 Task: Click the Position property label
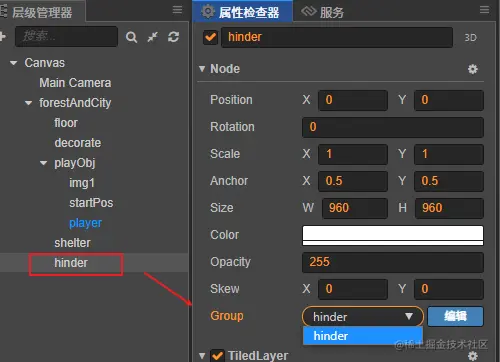[231, 100]
